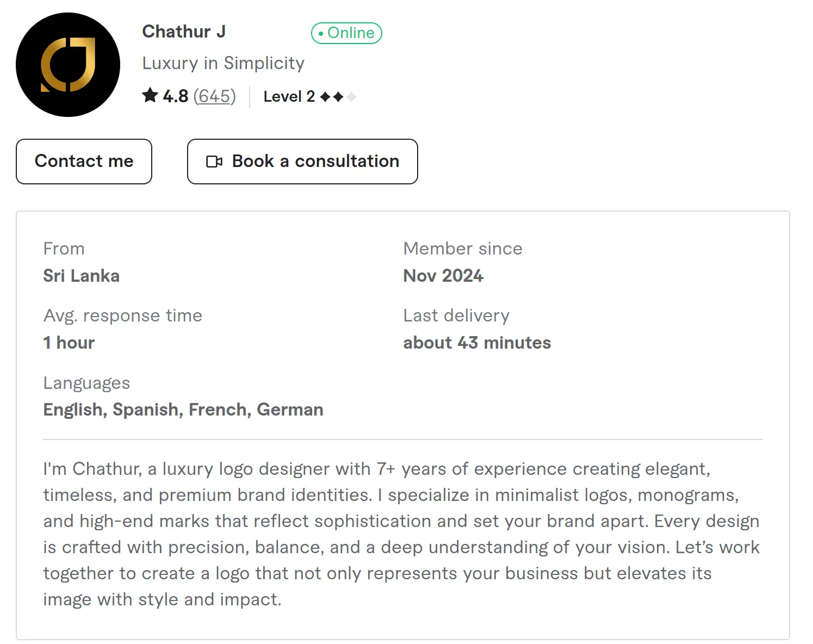Click the Member since label
The width and height of the screenshot is (813, 644).
[x=462, y=249]
